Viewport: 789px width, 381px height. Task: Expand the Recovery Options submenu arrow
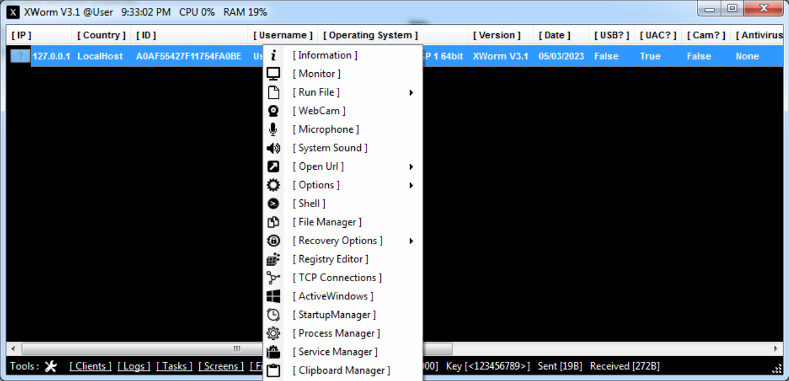[411, 241]
